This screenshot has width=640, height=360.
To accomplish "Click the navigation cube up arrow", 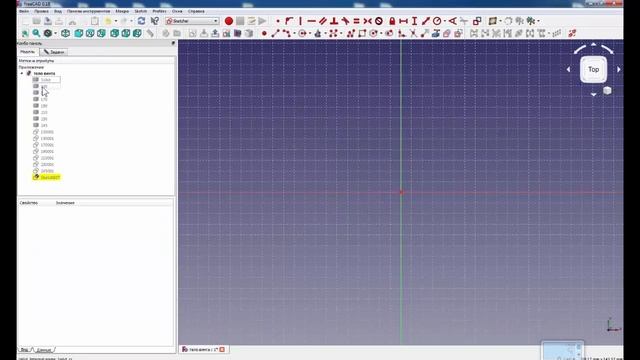I will pos(593,44).
